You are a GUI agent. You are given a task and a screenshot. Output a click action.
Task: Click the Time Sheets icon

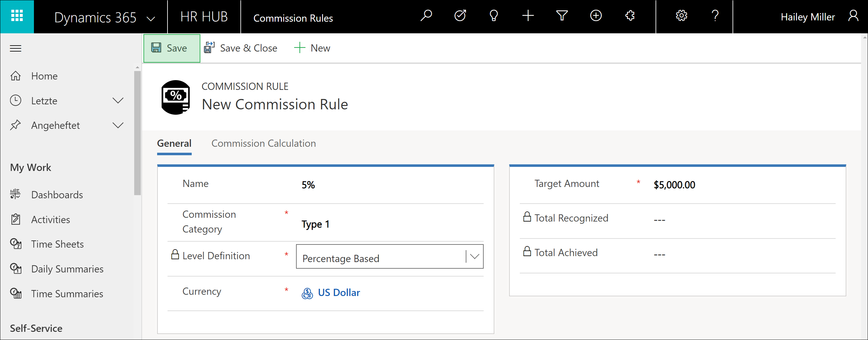15,244
